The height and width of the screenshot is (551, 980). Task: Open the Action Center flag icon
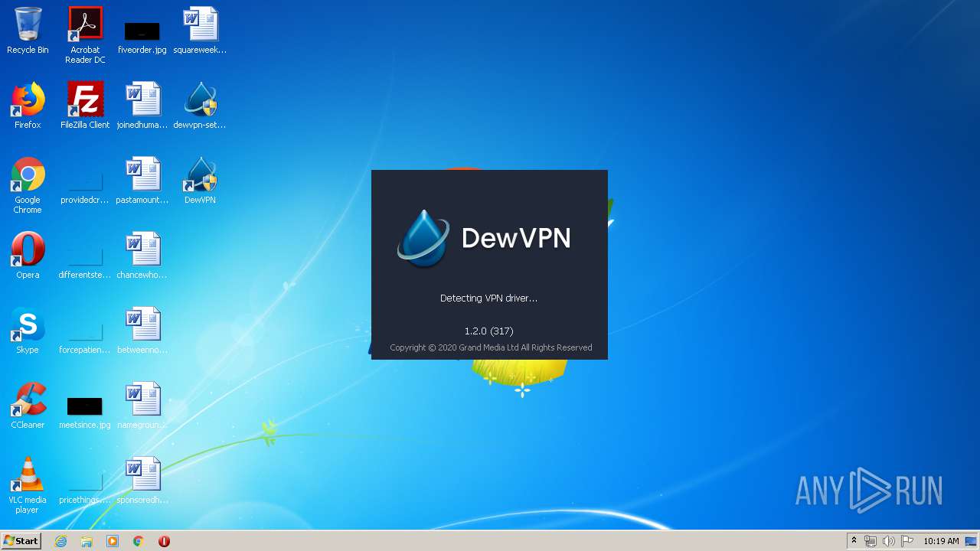point(907,541)
